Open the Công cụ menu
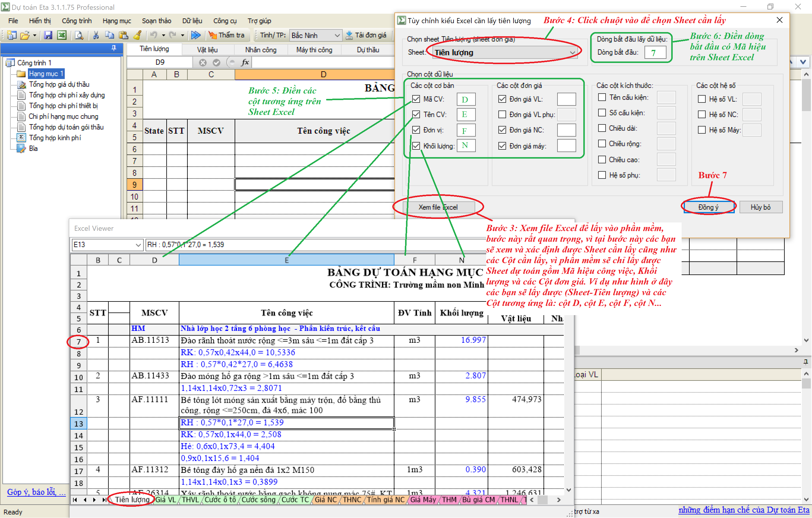This screenshot has height=518, width=812. [225, 20]
